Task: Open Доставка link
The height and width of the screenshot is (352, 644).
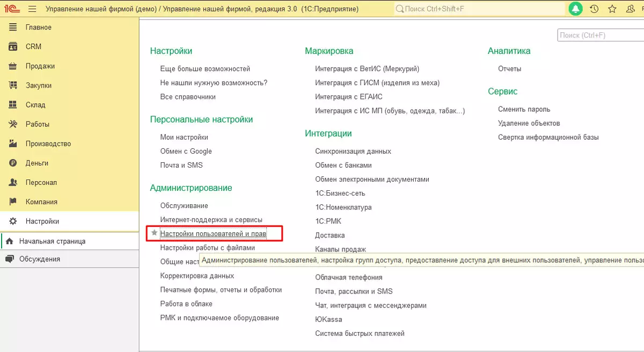Action: (x=330, y=235)
